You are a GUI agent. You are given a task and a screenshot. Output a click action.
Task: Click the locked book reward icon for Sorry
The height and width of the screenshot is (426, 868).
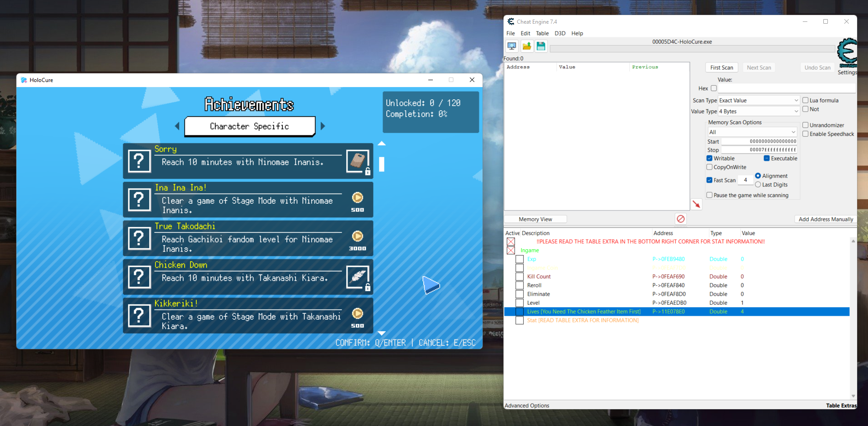[358, 161]
